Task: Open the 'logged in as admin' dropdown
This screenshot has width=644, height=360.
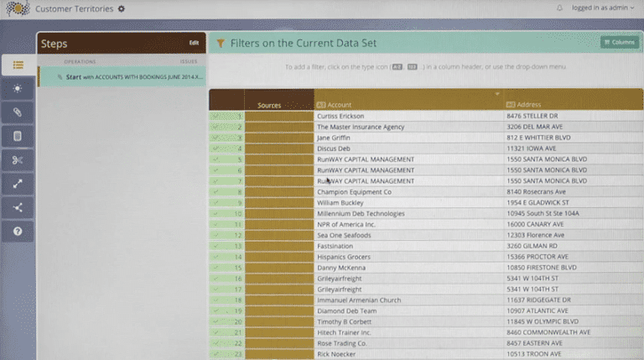Action: coord(603,8)
